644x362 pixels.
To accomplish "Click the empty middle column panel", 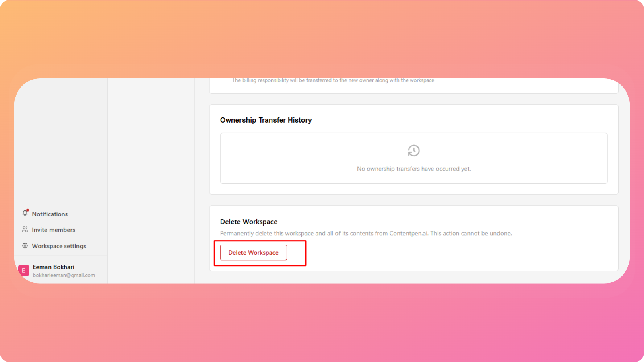I will (151, 181).
